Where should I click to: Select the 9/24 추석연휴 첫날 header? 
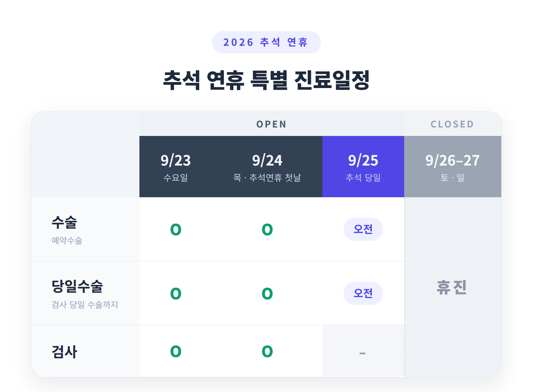[267, 167]
